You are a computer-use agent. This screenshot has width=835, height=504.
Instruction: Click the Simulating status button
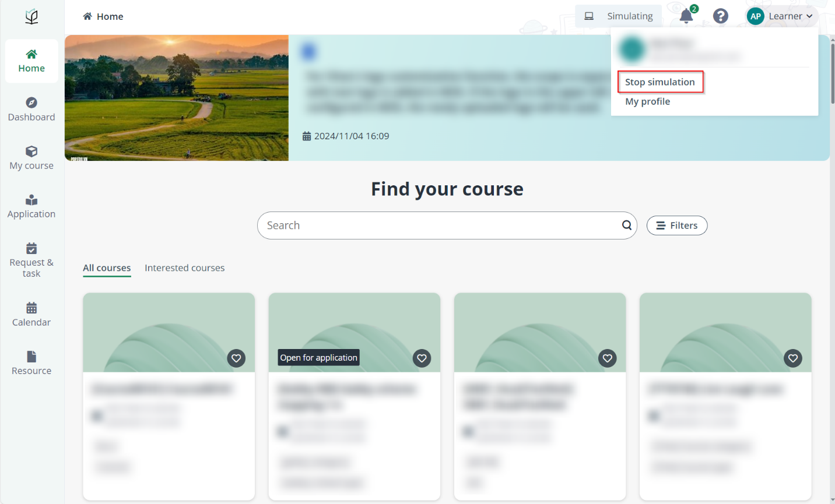click(619, 16)
